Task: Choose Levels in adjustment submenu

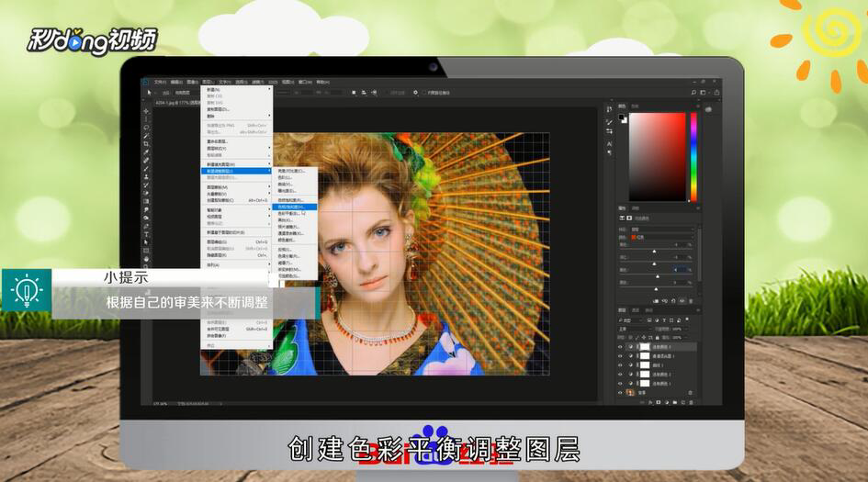Action: click(x=295, y=177)
